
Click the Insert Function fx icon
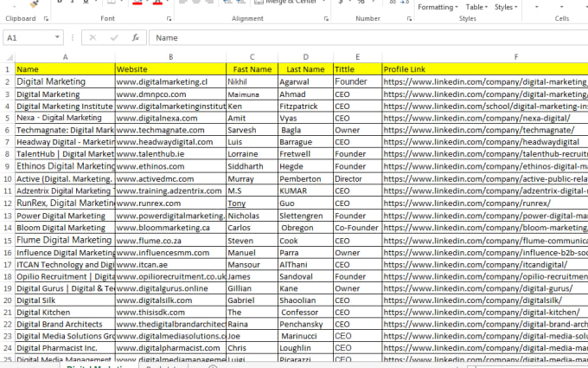pos(136,37)
